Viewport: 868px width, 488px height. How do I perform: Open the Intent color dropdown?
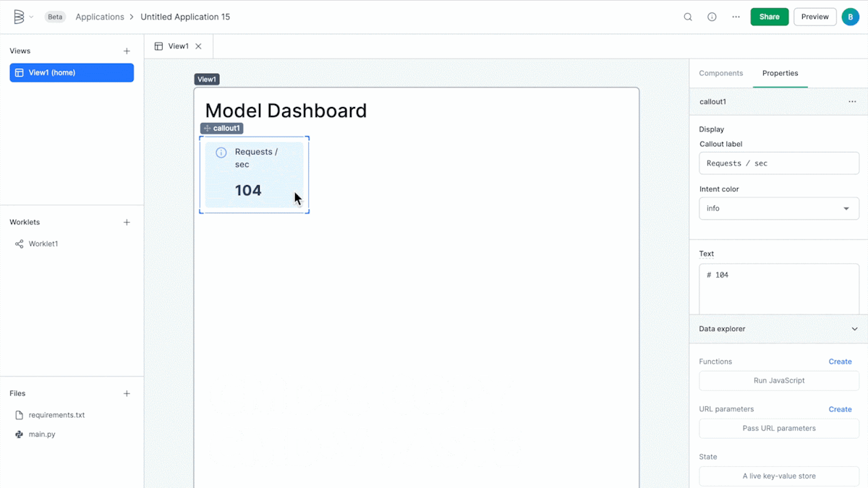(779, 208)
